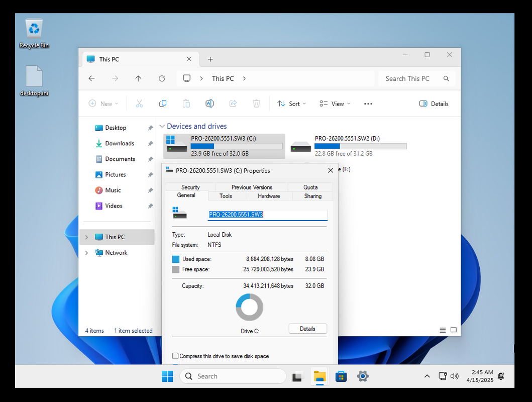Click the volume speaker tray icon
The width and height of the screenshot is (532, 402).
tap(454, 376)
